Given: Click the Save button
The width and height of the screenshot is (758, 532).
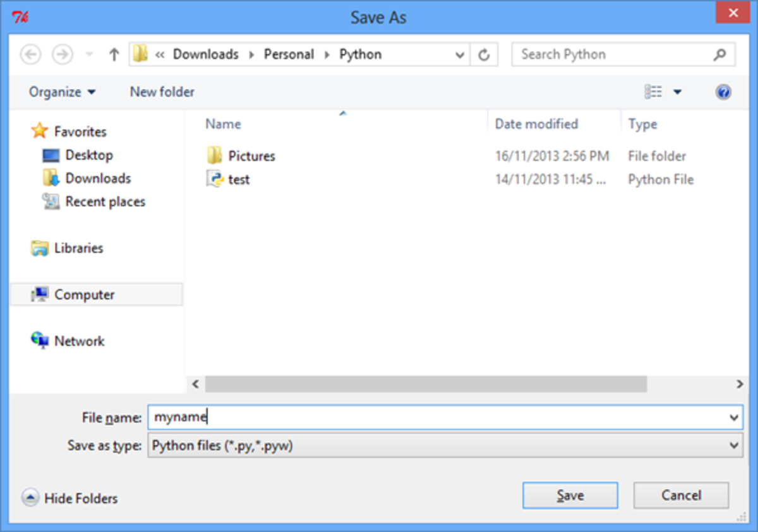Looking at the screenshot, I should coord(569,495).
